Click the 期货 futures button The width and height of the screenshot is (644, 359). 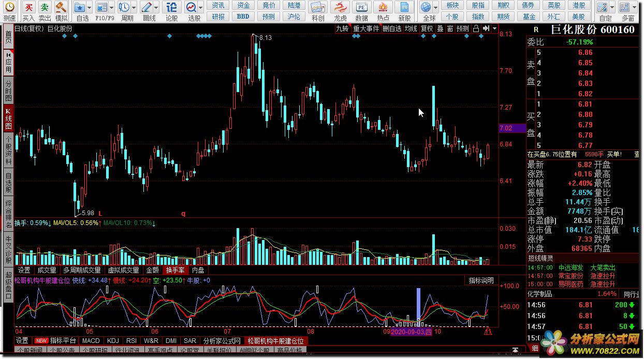(503, 16)
